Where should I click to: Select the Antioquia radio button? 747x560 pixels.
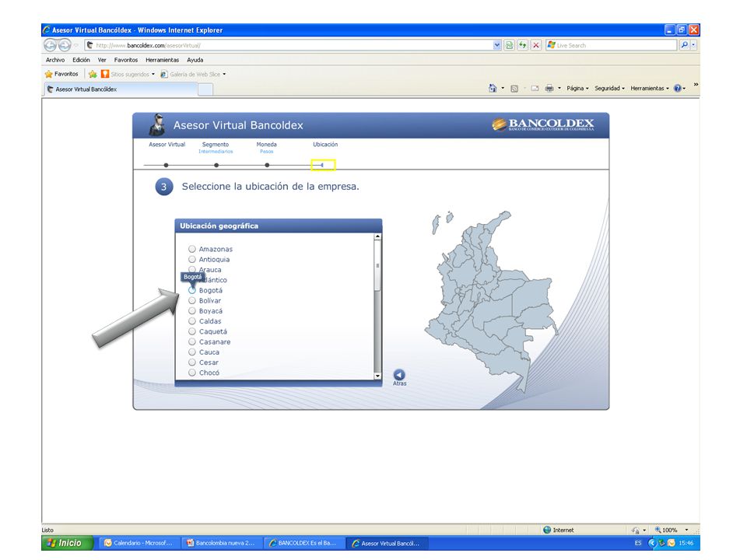(x=192, y=260)
